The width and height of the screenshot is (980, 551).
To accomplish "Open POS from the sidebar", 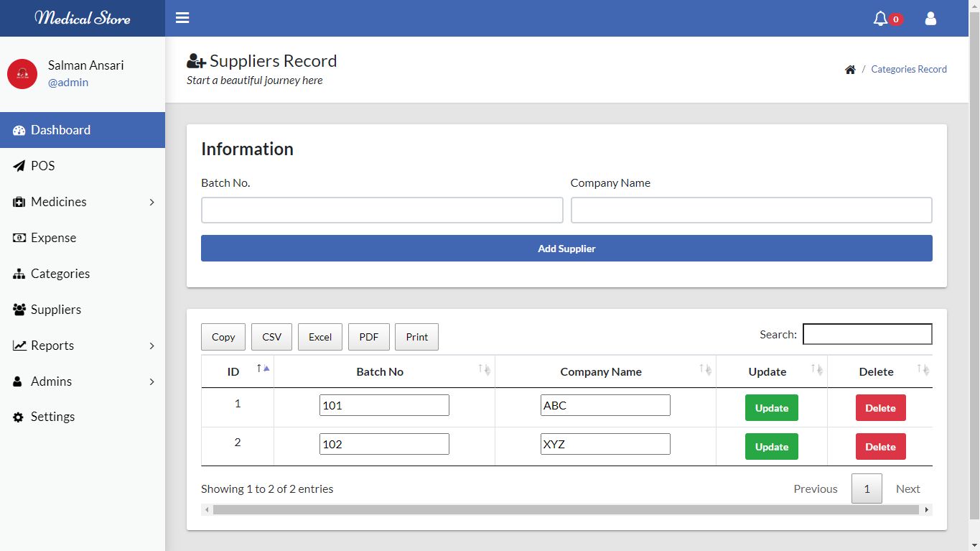I will 42,166.
